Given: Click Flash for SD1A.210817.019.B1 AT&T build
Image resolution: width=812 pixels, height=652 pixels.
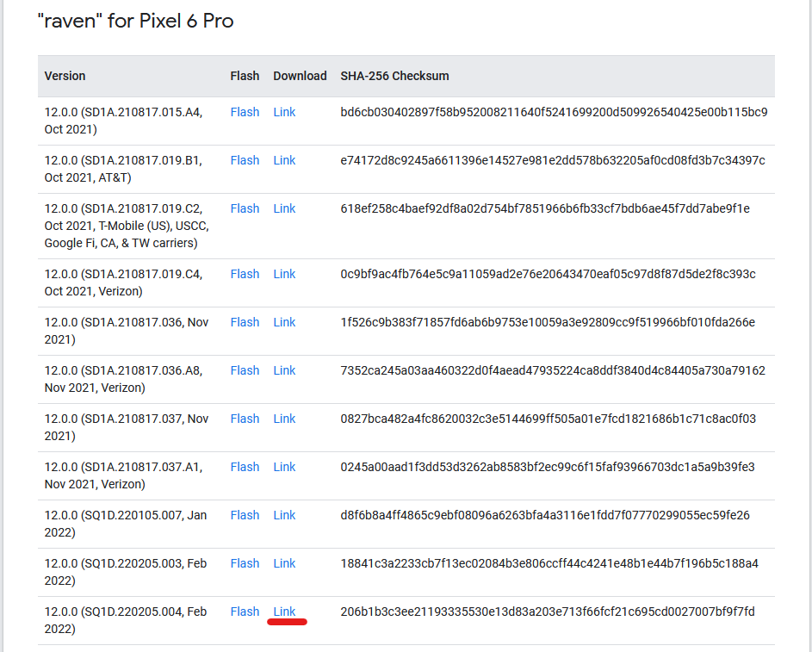Looking at the screenshot, I should coord(245,160).
